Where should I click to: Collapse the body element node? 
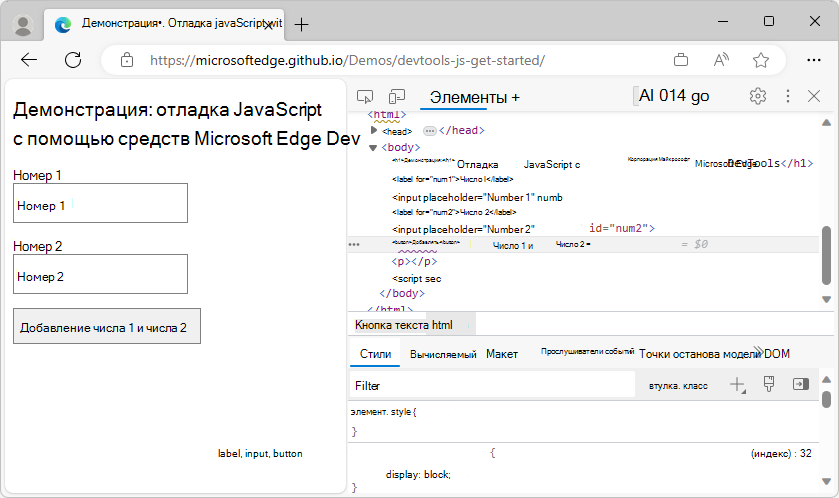tap(374, 147)
